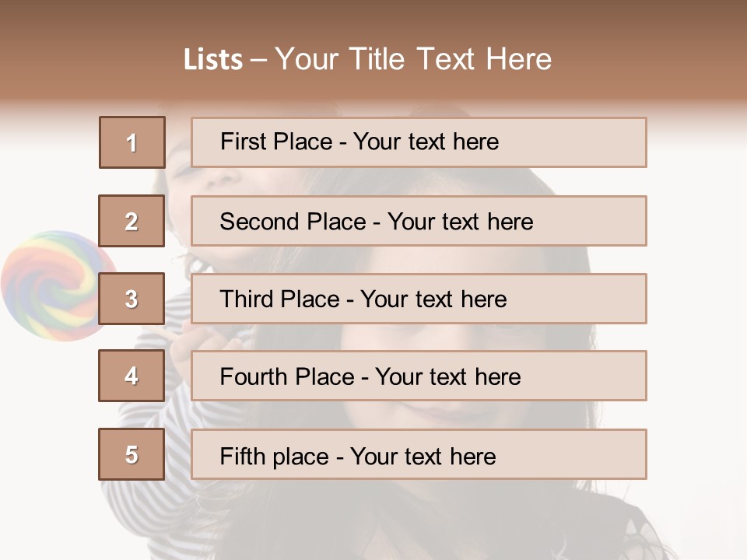Click the number 3 square
The height and width of the screenshot is (560, 747).
[132, 299]
